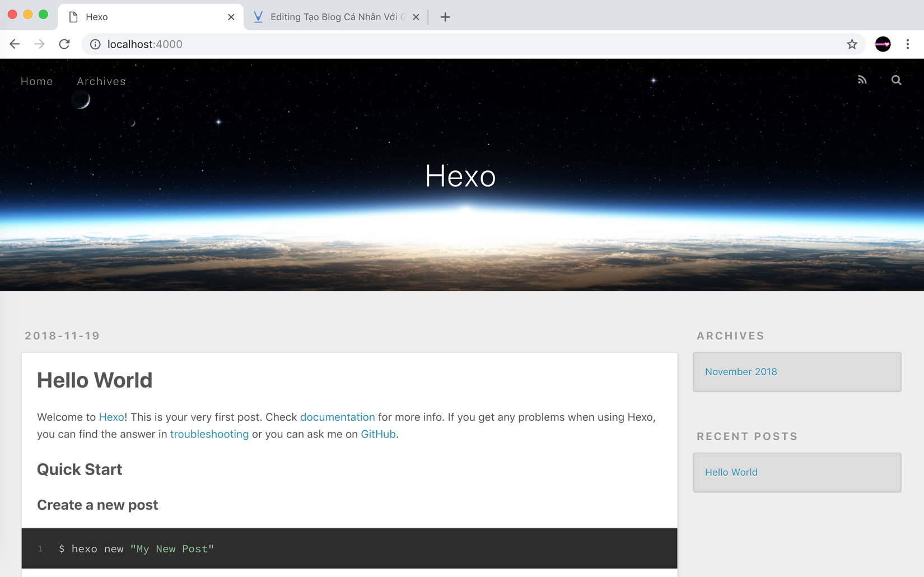Open the Archives navigation item
Image resolution: width=924 pixels, height=577 pixels.
pyautogui.click(x=101, y=81)
